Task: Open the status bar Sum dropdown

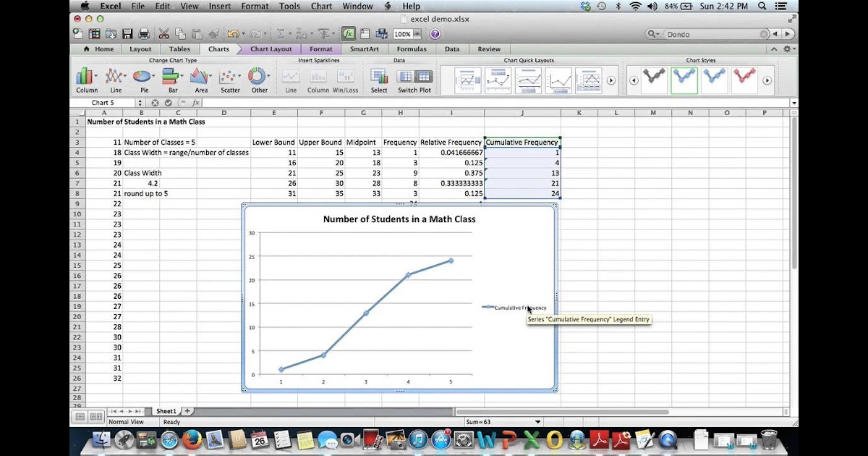Action: [537, 422]
